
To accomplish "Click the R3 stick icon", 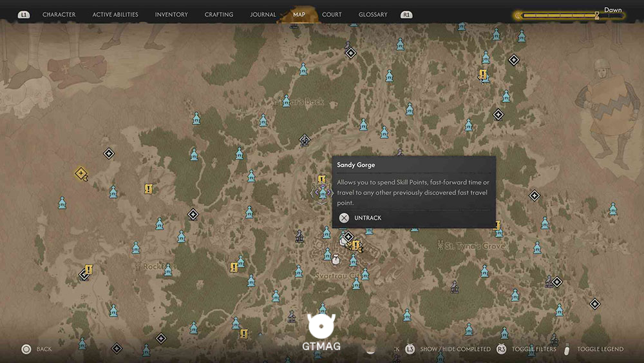I will (x=502, y=349).
